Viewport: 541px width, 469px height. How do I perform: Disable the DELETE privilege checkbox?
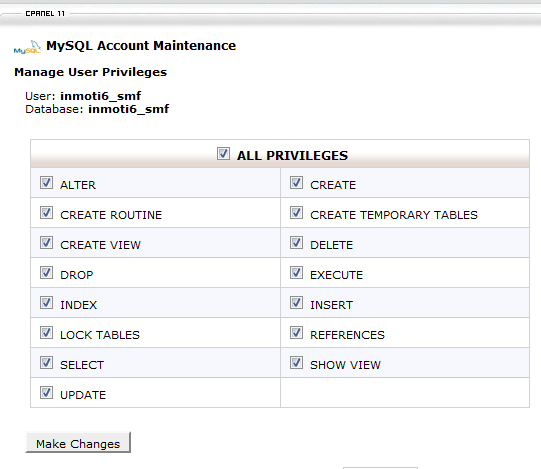(296, 243)
